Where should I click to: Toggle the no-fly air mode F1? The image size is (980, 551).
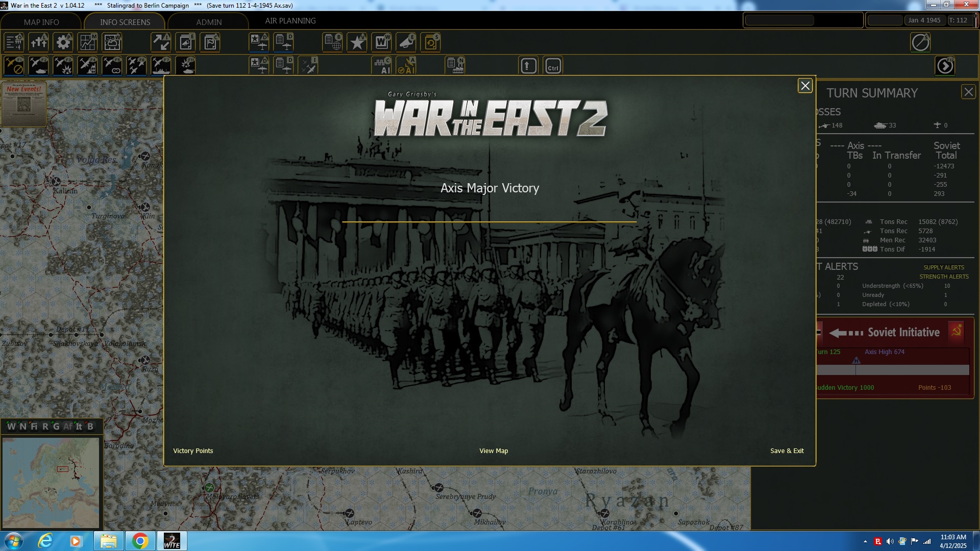(14, 66)
